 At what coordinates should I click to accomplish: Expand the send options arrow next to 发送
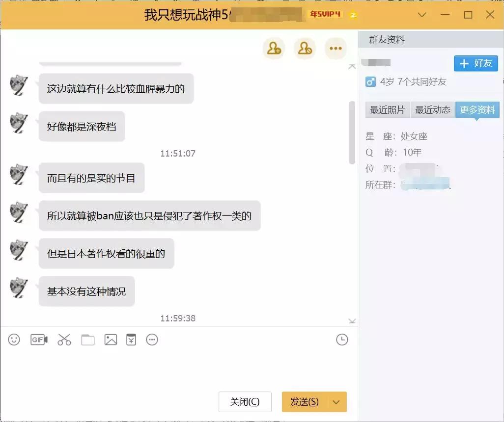[x=337, y=402]
